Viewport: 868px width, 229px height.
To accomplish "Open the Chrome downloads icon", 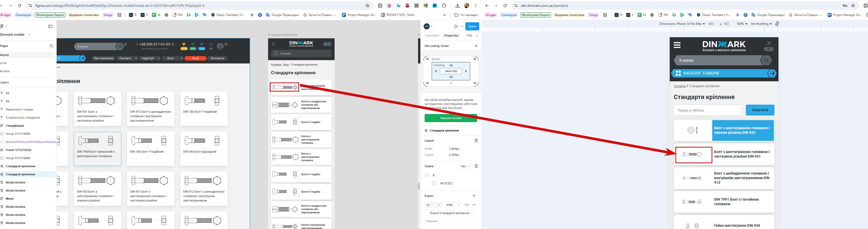I will [x=457, y=6].
